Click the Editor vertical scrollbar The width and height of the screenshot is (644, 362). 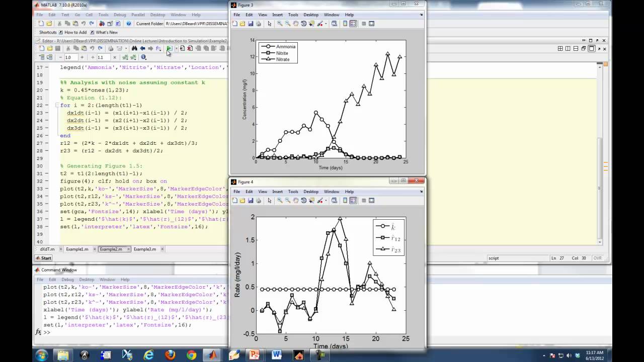tap(599, 153)
